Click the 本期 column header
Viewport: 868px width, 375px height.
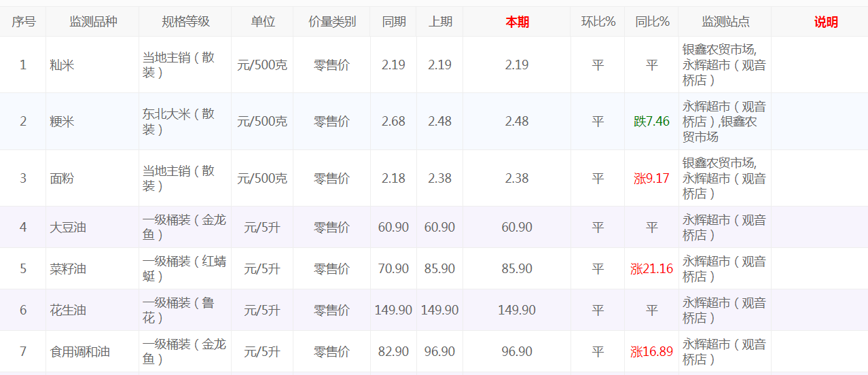click(516, 22)
